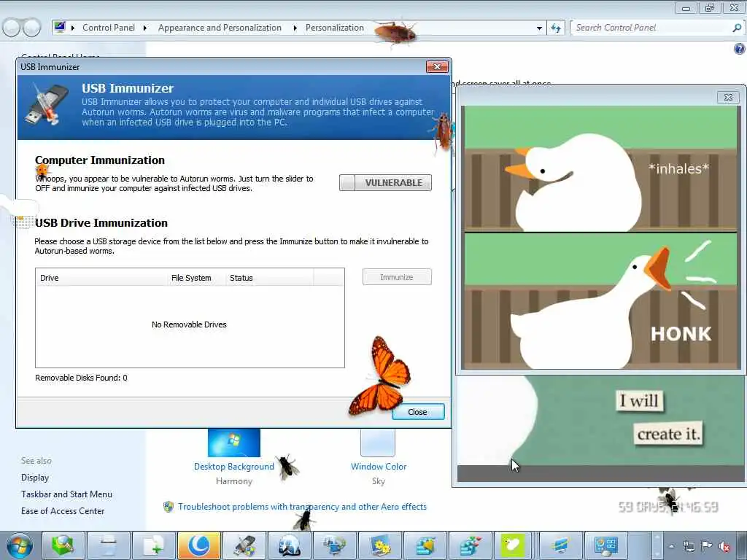This screenshot has width=747, height=560.
Task: Click Appearance and Personalization breadcrumb
Action: tap(220, 28)
